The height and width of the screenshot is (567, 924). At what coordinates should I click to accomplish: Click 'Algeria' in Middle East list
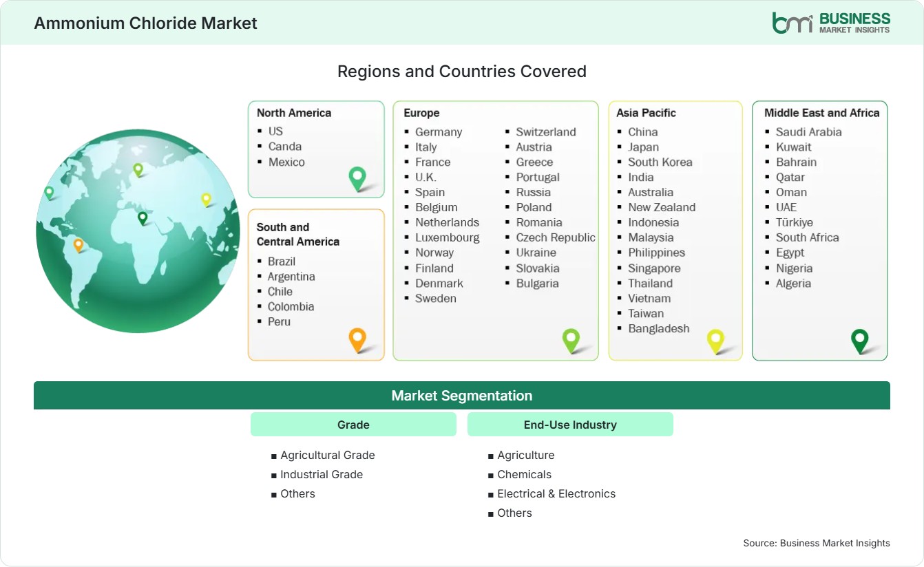coord(794,283)
